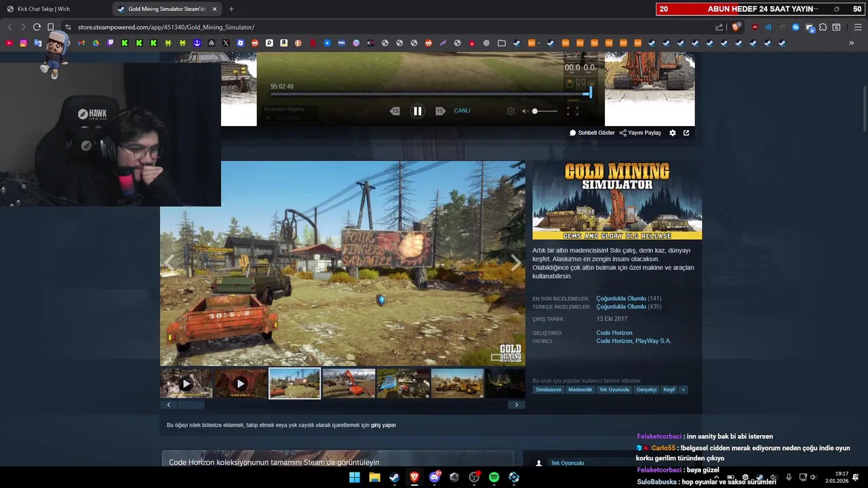Select the yellow bulldozer screenshot thumbnail
868x488 pixels.
pos(457,384)
